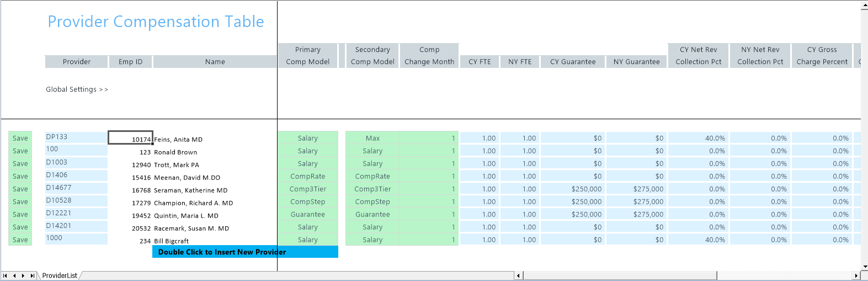Select Comp3Tier primary model for Seraman, Katherine

point(307,189)
